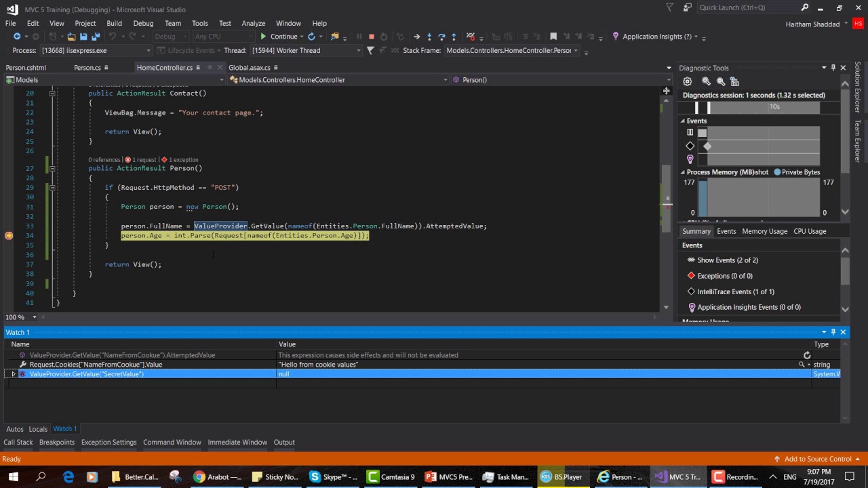Open the Analyze menu
The width and height of the screenshot is (868, 488).
254,23
